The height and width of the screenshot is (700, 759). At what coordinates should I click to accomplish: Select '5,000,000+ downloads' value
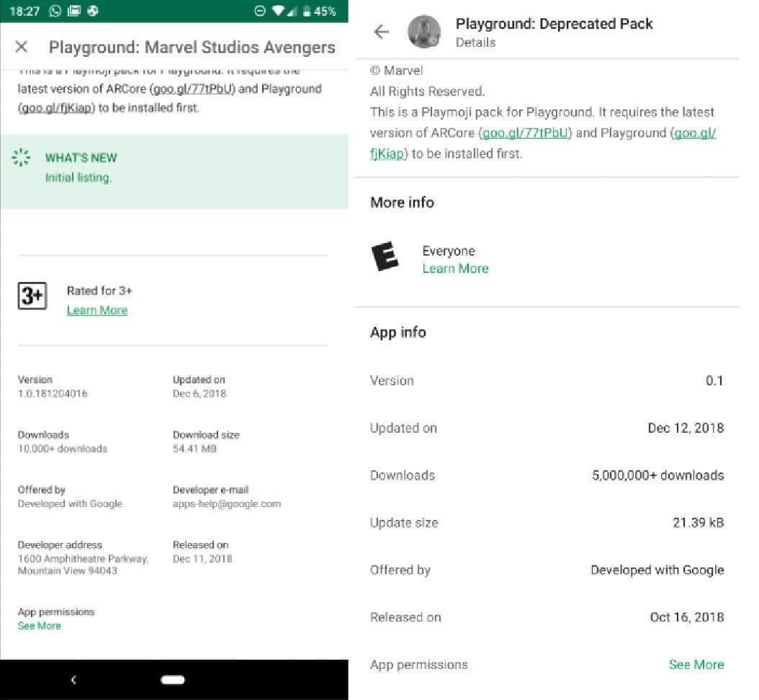[x=658, y=475]
